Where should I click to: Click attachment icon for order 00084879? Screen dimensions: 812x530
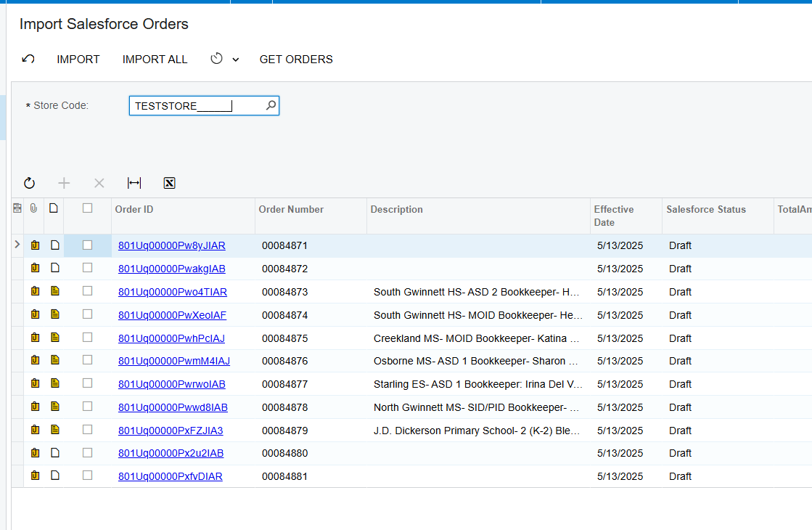click(36, 430)
